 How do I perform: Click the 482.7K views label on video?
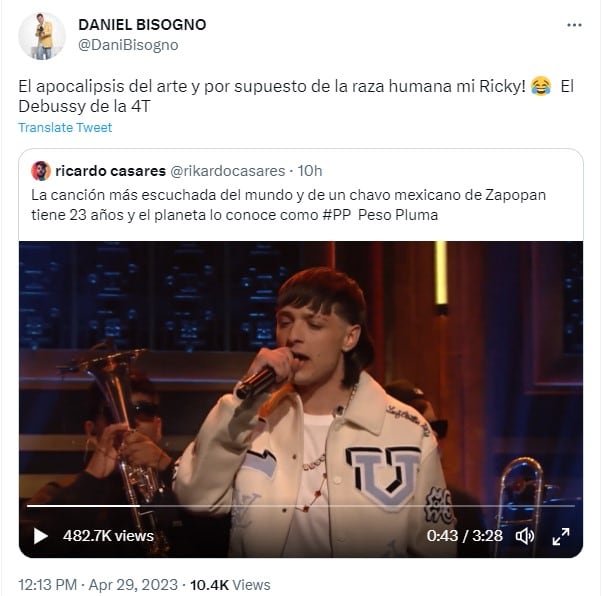pyautogui.click(x=108, y=536)
